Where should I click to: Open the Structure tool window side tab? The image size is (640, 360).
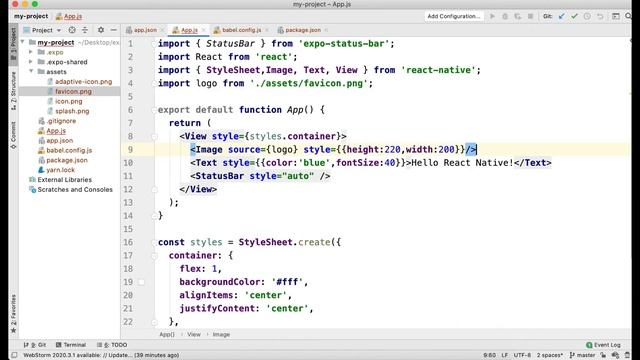tap(13, 91)
